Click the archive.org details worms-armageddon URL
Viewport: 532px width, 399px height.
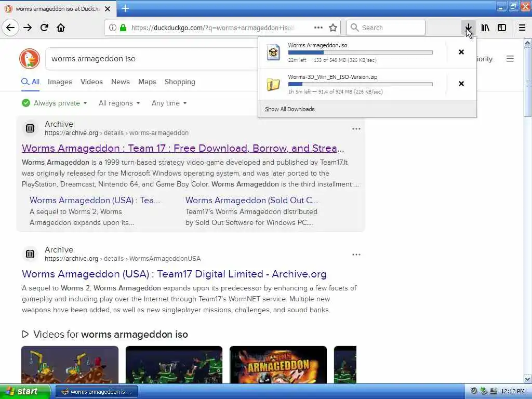(x=117, y=133)
